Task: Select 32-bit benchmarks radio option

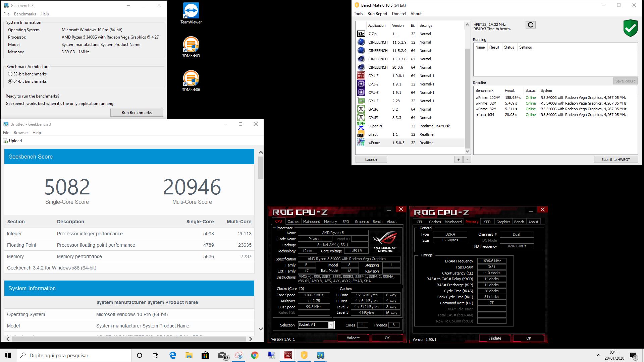Action: point(10,74)
